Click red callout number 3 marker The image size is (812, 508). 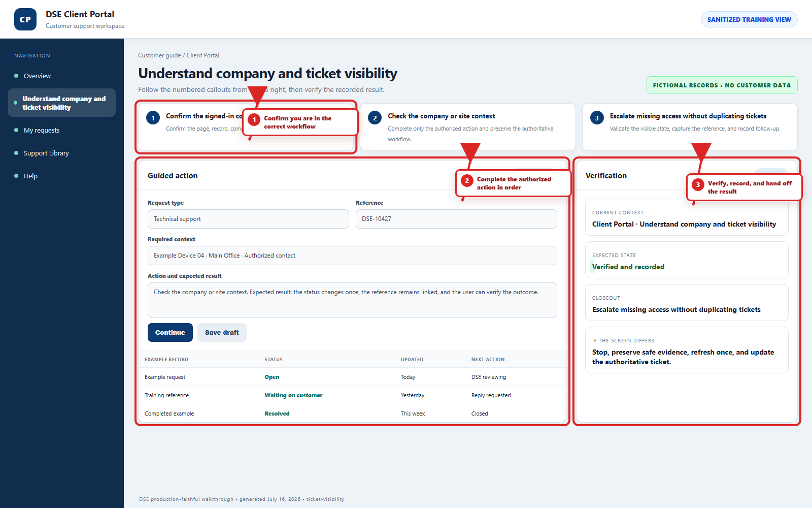698,184
